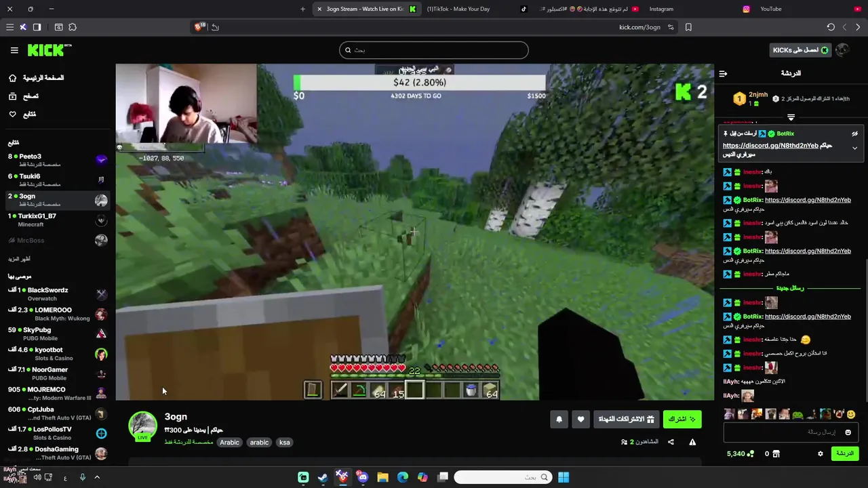Open offline MrcBoss channel

[x=57, y=240]
